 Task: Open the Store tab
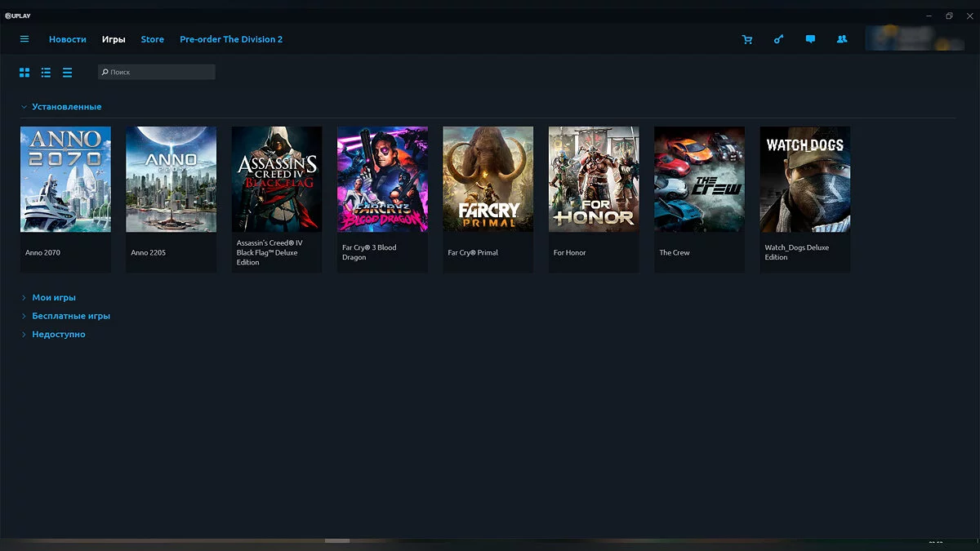click(152, 39)
